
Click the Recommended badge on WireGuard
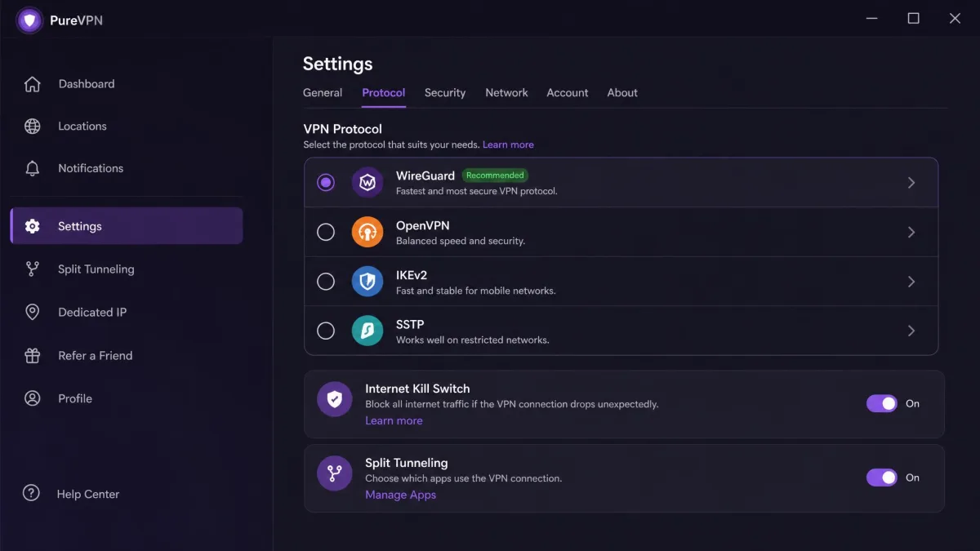pyautogui.click(x=495, y=176)
